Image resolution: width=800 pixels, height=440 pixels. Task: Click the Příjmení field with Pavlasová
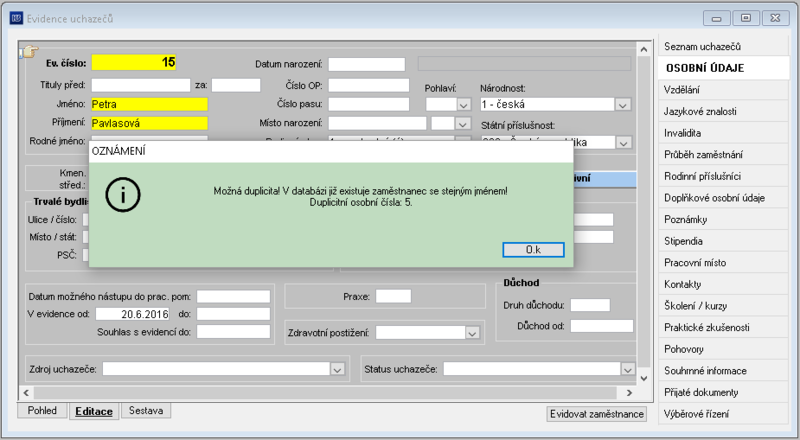(x=149, y=123)
